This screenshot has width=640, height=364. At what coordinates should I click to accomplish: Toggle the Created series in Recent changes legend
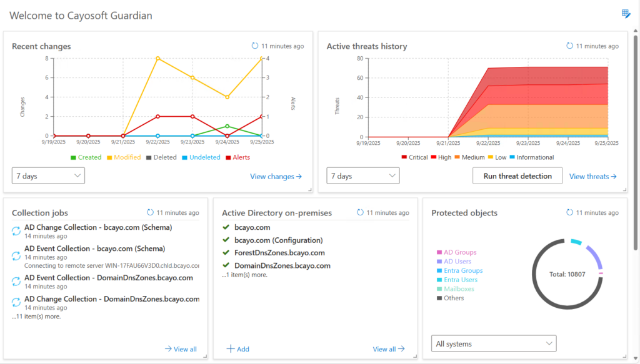[x=86, y=157]
